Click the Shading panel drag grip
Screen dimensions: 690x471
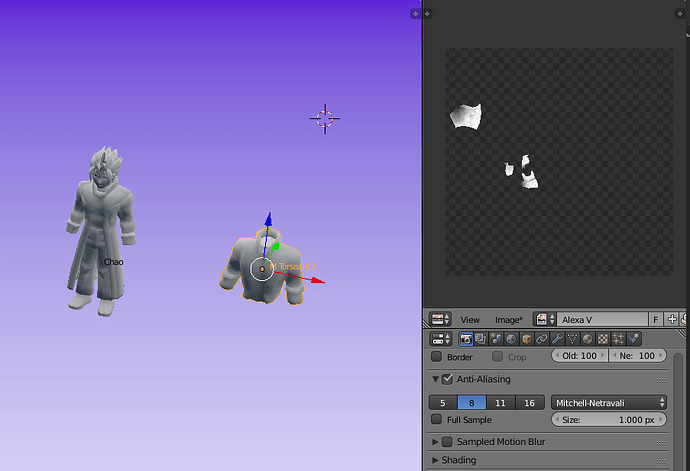tap(661, 461)
